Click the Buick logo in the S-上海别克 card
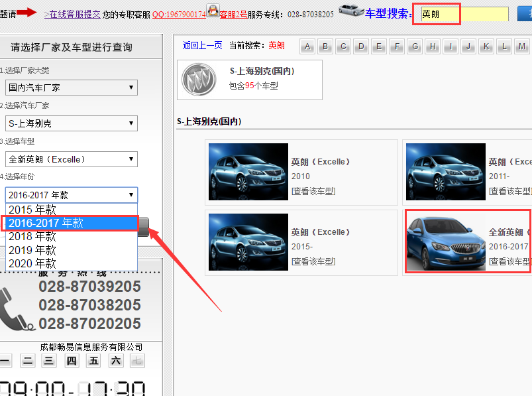The height and width of the screenshot is (396, 532). coord(199,80)
